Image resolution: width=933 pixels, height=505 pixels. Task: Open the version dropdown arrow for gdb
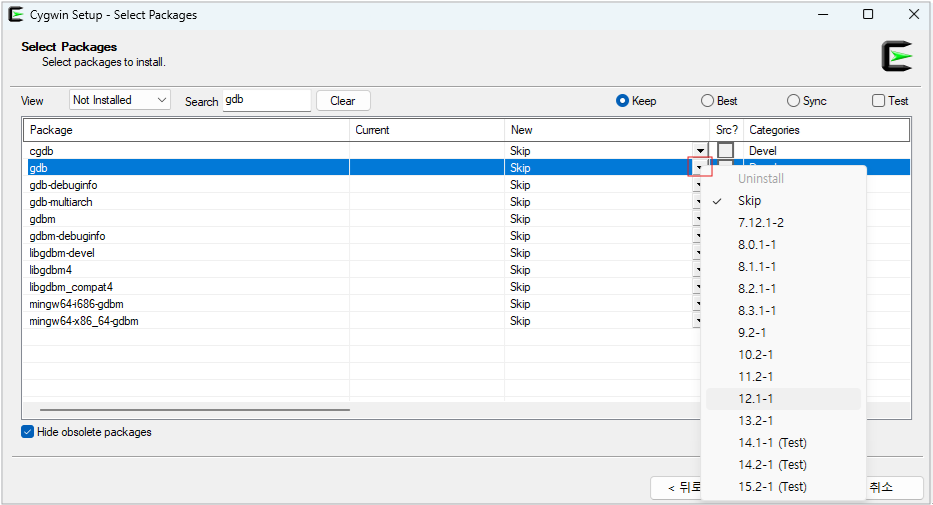coord(699,168)
